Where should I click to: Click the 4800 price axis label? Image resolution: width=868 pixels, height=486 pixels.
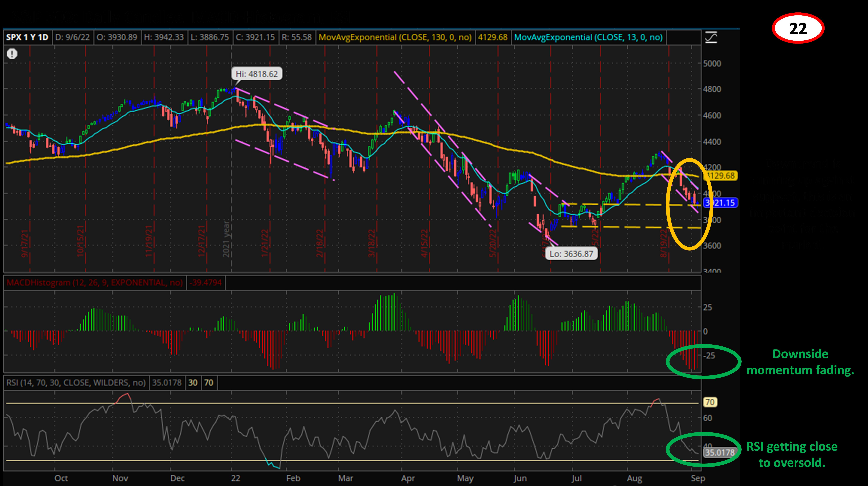point(712,89)
